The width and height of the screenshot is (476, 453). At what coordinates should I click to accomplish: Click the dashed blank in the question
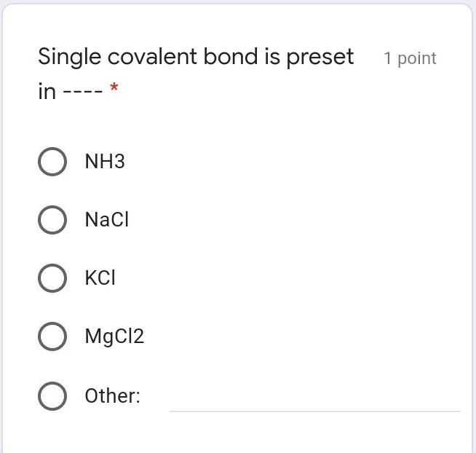[83, 92]
